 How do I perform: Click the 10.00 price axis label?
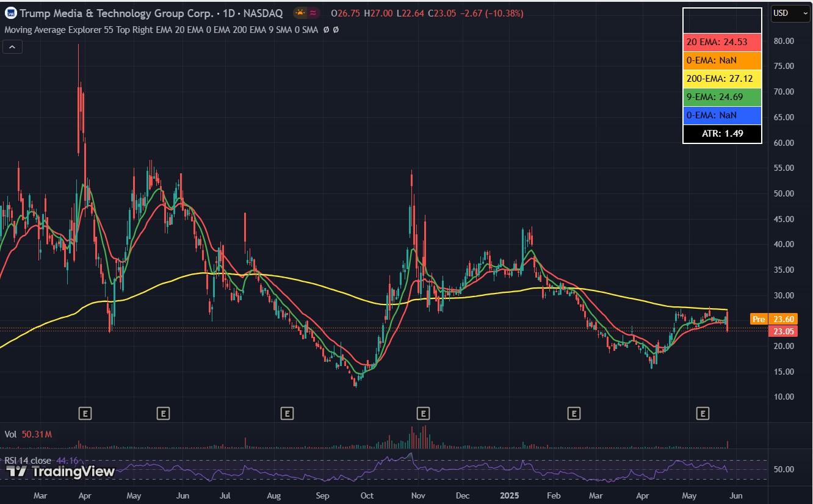[x=782, y=397]
